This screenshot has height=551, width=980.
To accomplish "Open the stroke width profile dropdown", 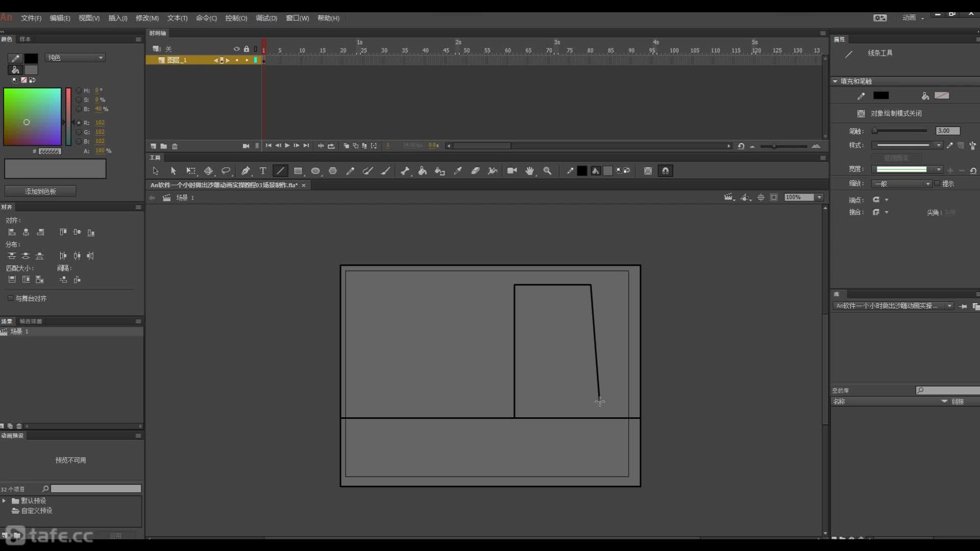I will (x=906, y=169).
